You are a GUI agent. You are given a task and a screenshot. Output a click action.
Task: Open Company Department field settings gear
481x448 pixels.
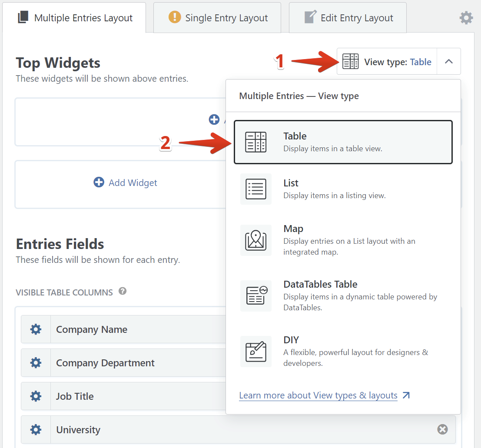click(x=36, y=363)
